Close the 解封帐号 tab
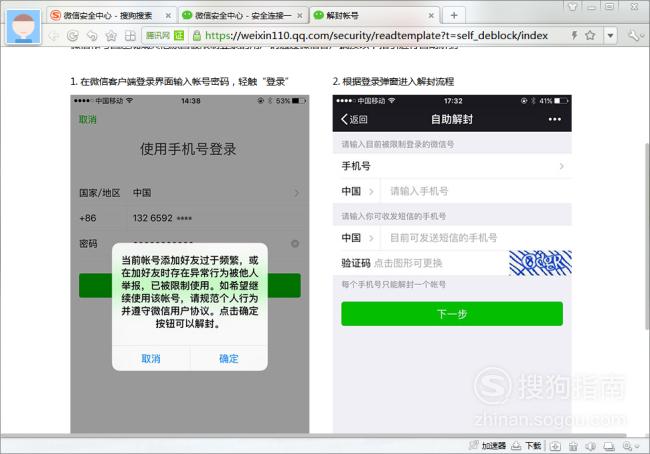This screenshot has width=650, height=454. [x=431, y=16]
